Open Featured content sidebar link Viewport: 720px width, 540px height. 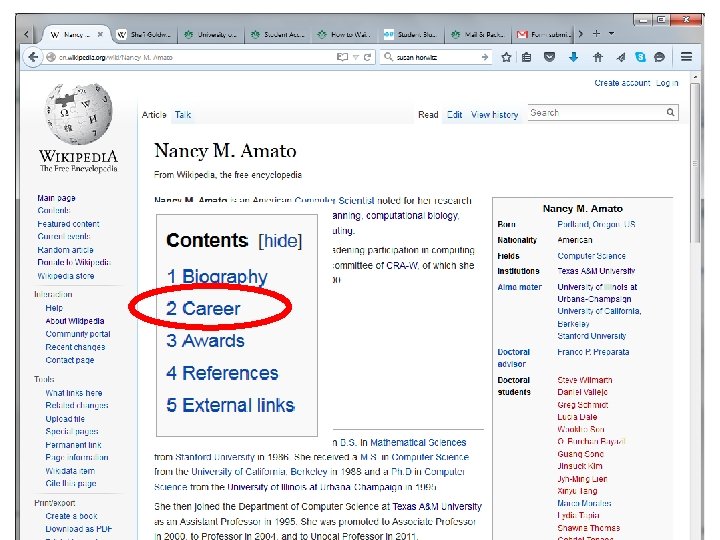(x=68, y=224)
